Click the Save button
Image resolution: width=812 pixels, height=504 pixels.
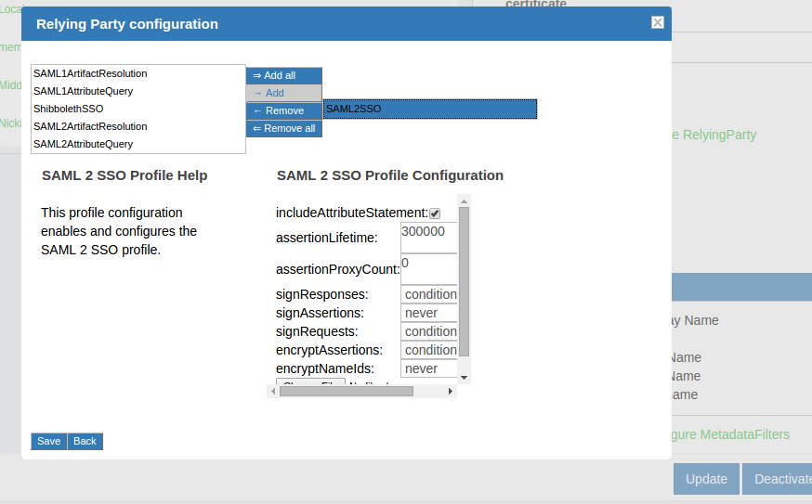[49, 441]
